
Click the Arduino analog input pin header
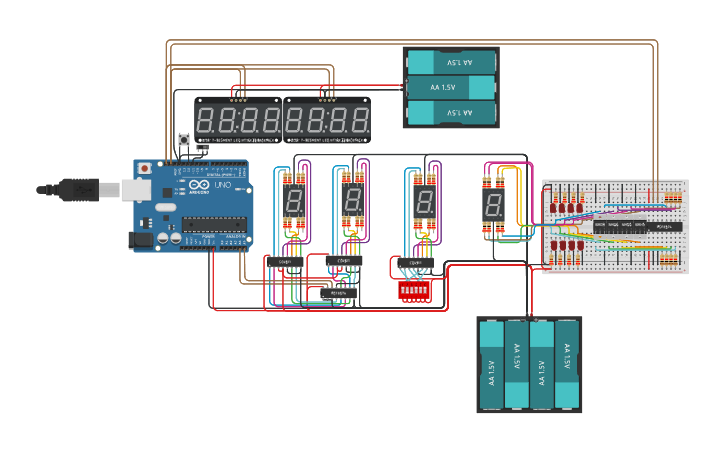click(233, 249)
